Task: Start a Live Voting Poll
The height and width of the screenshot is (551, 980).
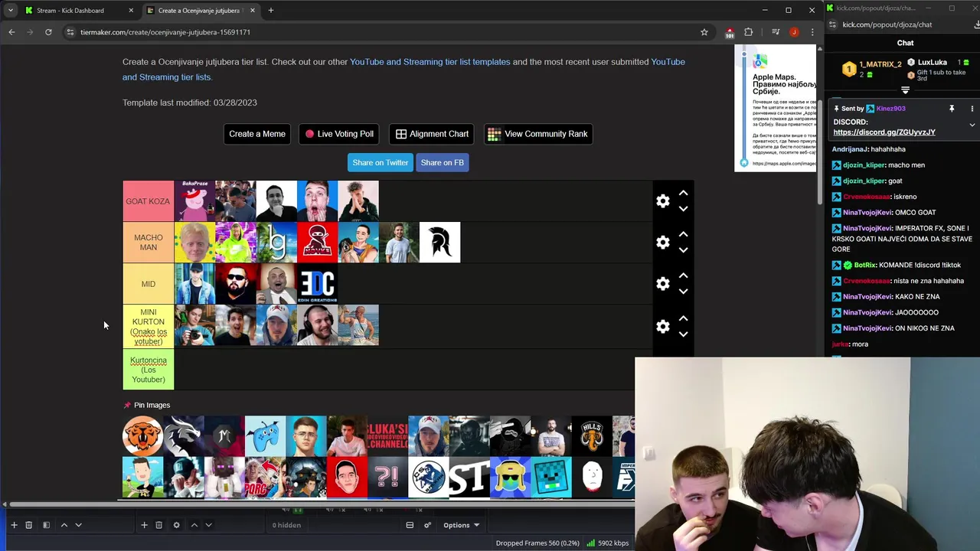Action: click(339, 134)
